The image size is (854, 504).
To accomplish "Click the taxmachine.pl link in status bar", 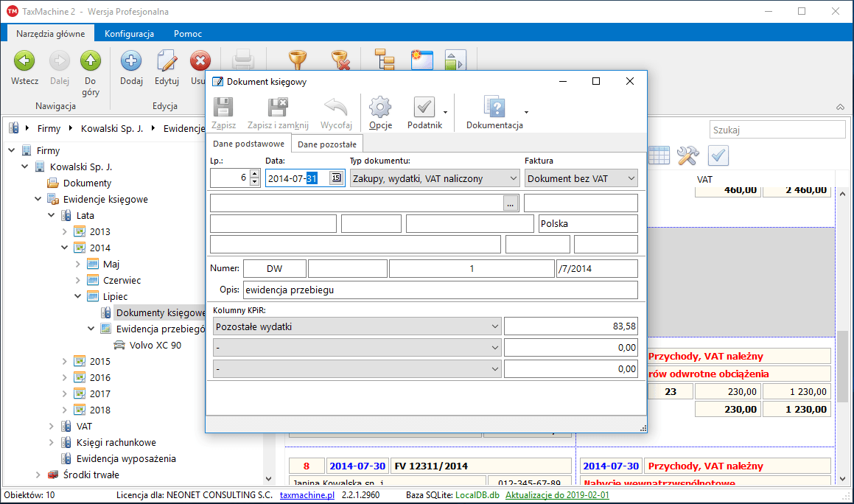I will tap(307, 496).
